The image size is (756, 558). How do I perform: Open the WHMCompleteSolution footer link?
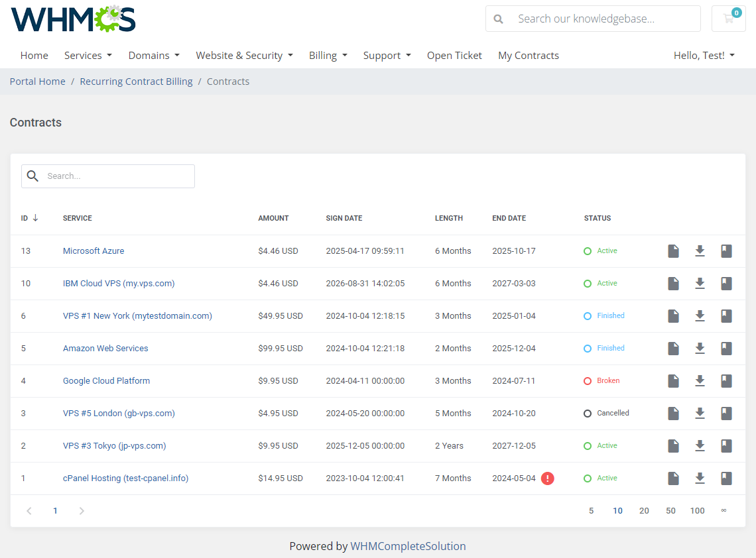[x=408, y=546]
